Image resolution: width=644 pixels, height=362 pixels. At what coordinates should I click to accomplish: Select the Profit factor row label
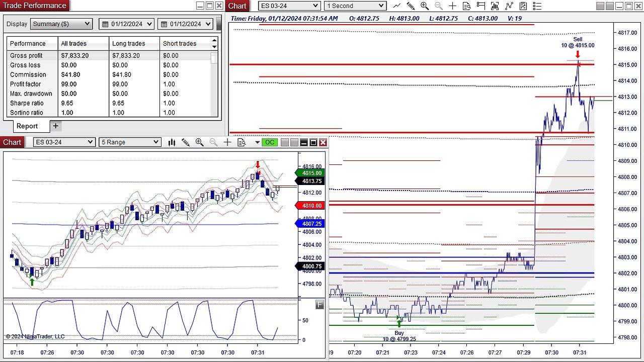point(25,84)
